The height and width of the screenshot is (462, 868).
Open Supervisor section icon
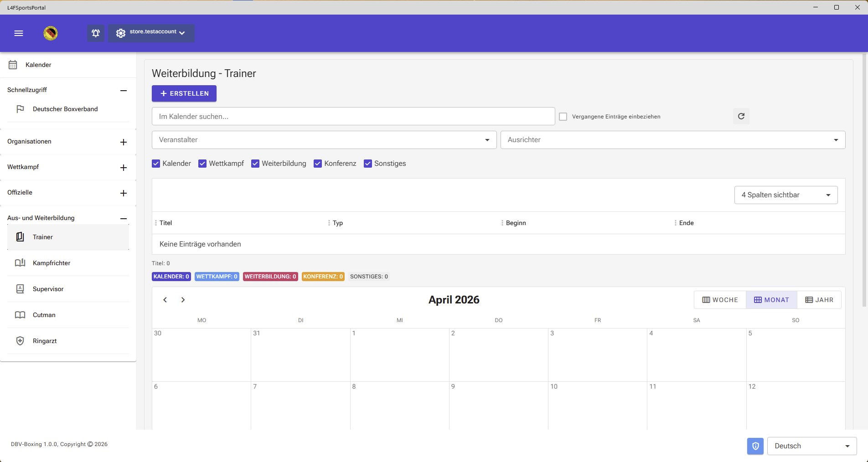[x=20, y=289]
